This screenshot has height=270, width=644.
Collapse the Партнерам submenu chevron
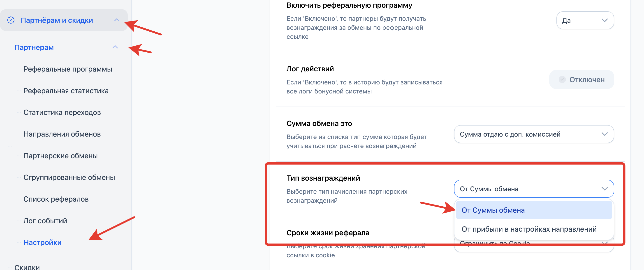tap(115, 47)
